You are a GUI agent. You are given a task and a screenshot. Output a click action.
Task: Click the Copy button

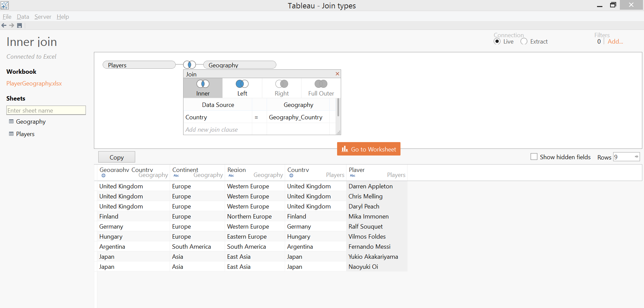tap(117, 157)
